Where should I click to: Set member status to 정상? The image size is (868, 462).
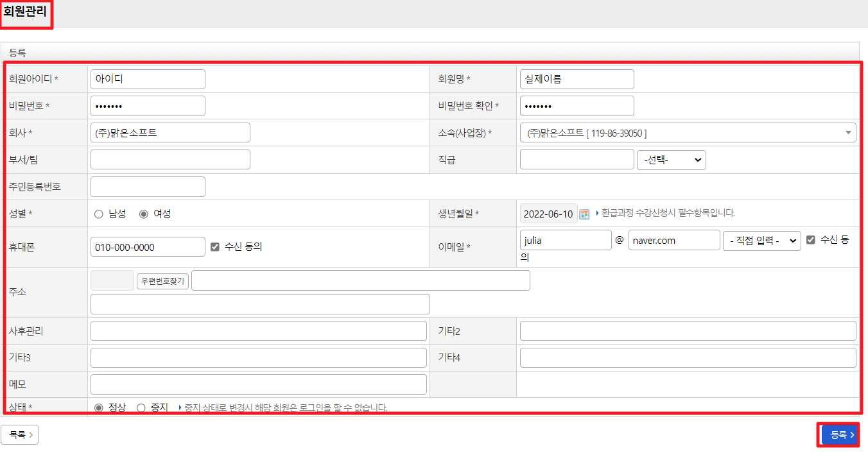coord(99,407)
